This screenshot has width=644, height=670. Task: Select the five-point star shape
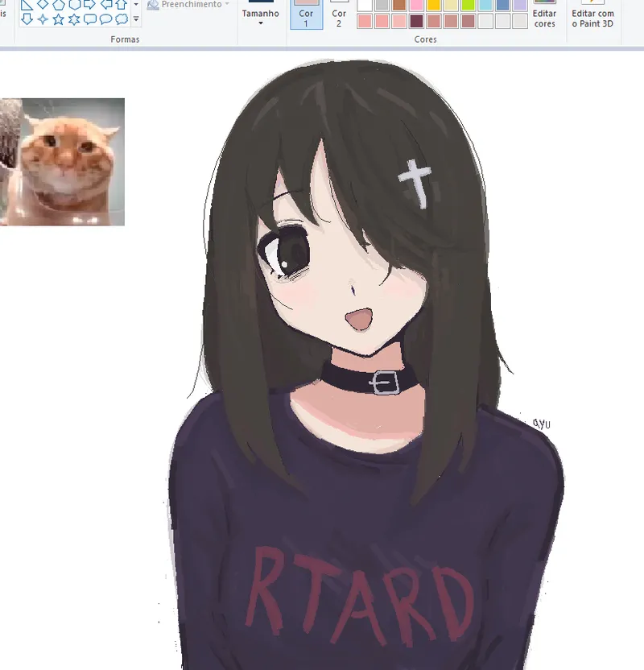click(x=58, y=19)
